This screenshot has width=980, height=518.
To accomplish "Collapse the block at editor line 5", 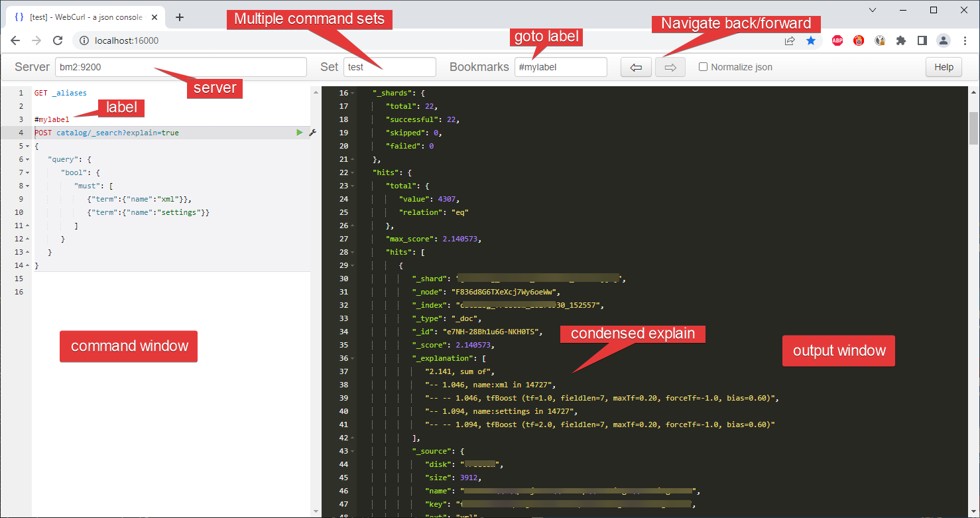I will pos(28,146).
